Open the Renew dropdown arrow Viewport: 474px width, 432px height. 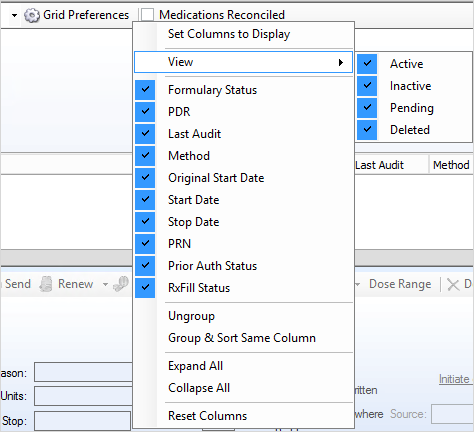tap(105, 284)
